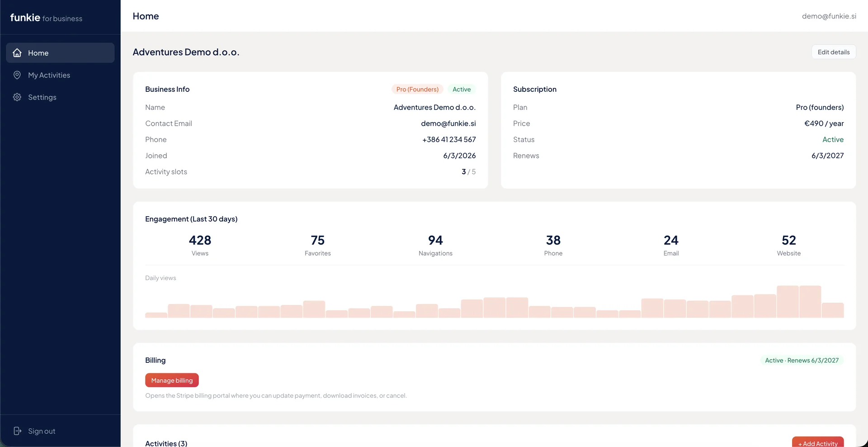The image size is (868, 447).
Task: Click the 24 Email stat
Action: pyautogui.click(x=671, y=245)
